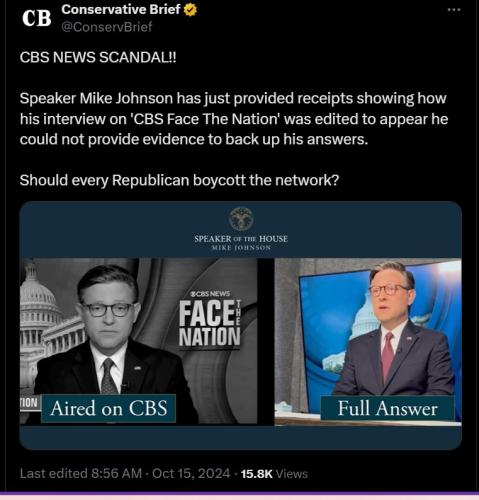Select the Aired on CBS label
The width and height of the screenshot is (479, 500).
coord(108,408)
